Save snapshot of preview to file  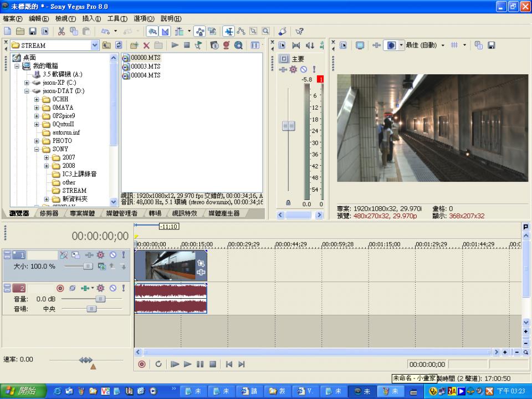pos(491,45)
